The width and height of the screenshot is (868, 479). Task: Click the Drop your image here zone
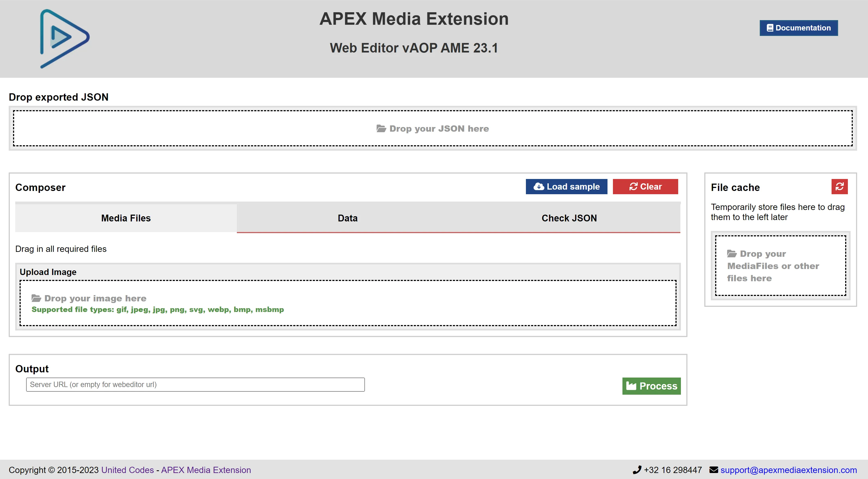tap(348, 303)
